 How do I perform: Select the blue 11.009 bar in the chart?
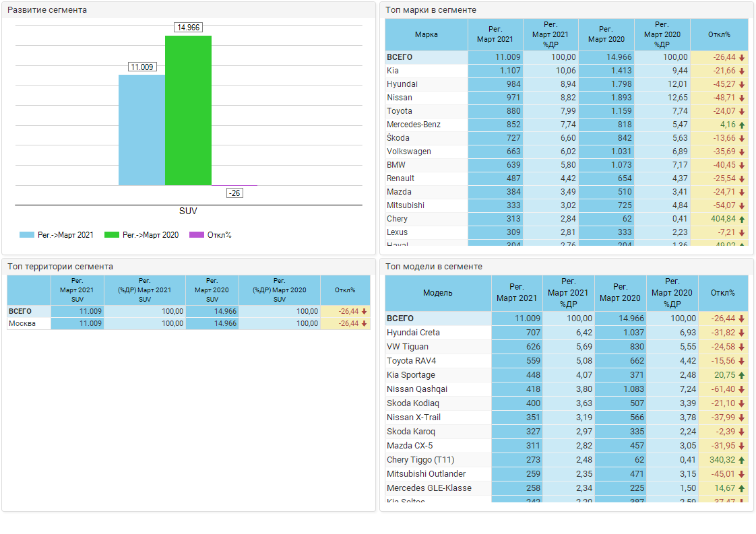tap(141, 130)
